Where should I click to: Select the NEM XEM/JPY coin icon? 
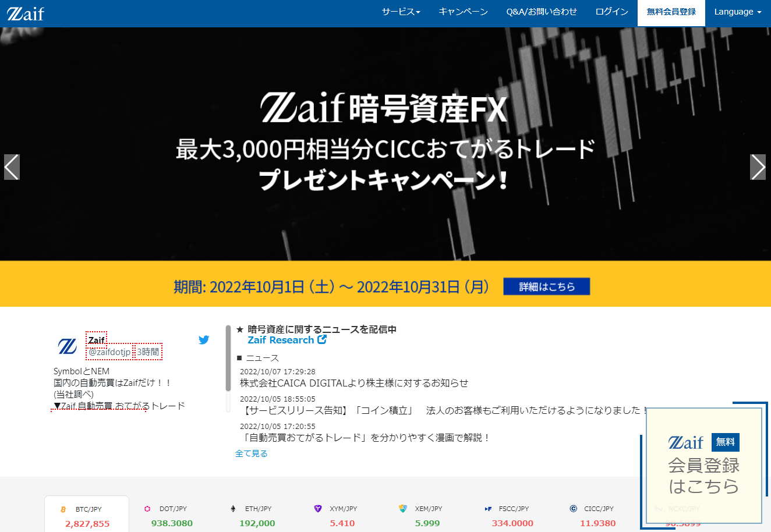[x=403, y=508]
